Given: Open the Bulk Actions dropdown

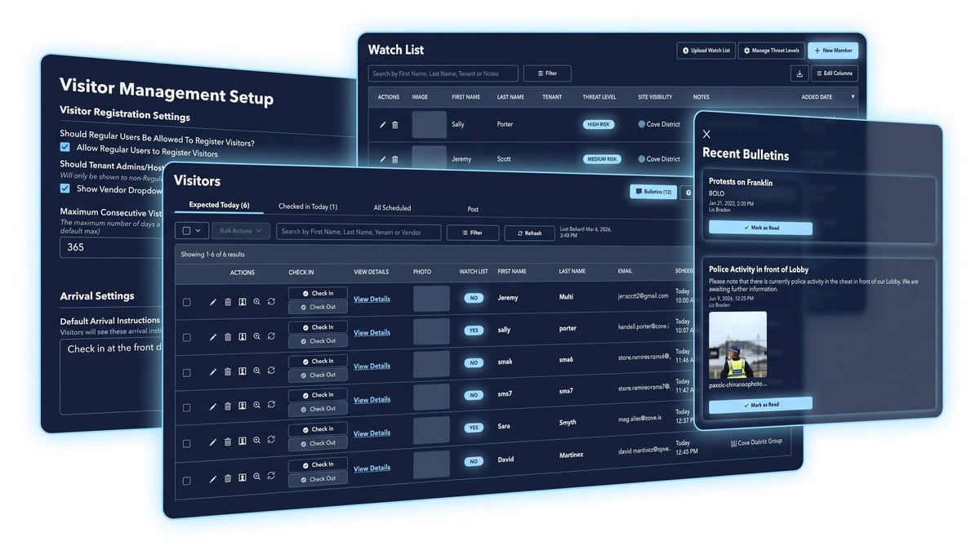Looking at the screenshot, I should click(240, 231).
